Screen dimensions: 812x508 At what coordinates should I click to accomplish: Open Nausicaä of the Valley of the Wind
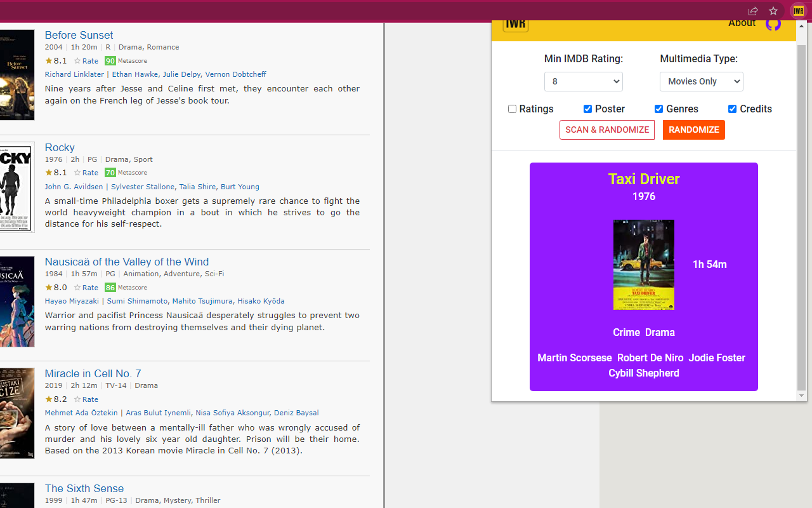(127, 262)
